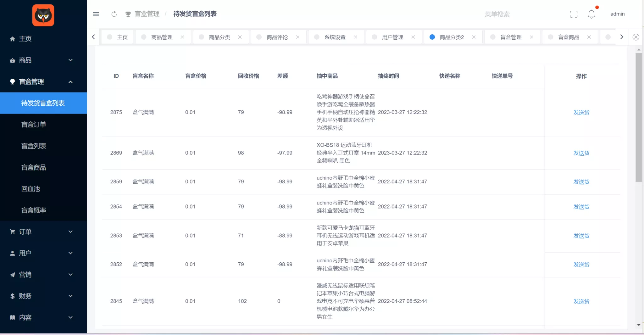
Task: Toggle fullscreen mode icon
Action: 574,14
